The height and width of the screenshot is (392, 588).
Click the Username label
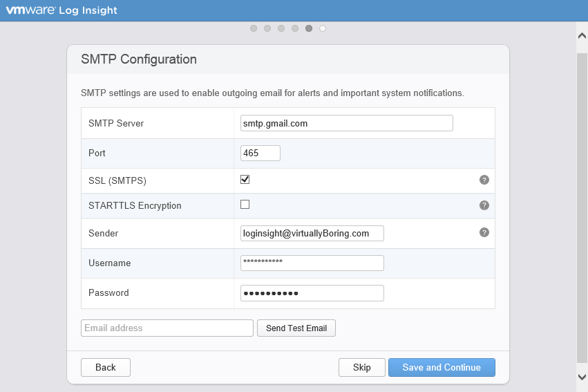coord(109,263)
